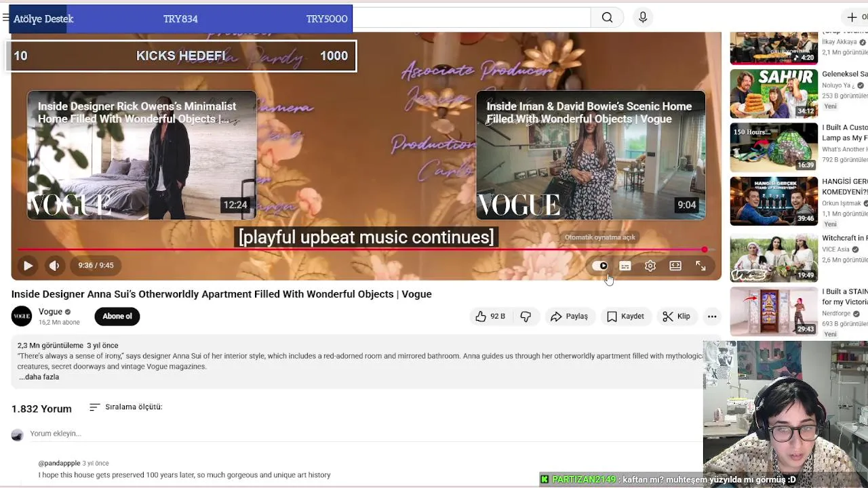Click the VICE Asia channel name
Image resolution: width=868 pixels, height=488 pixels.
click(835, 249)
